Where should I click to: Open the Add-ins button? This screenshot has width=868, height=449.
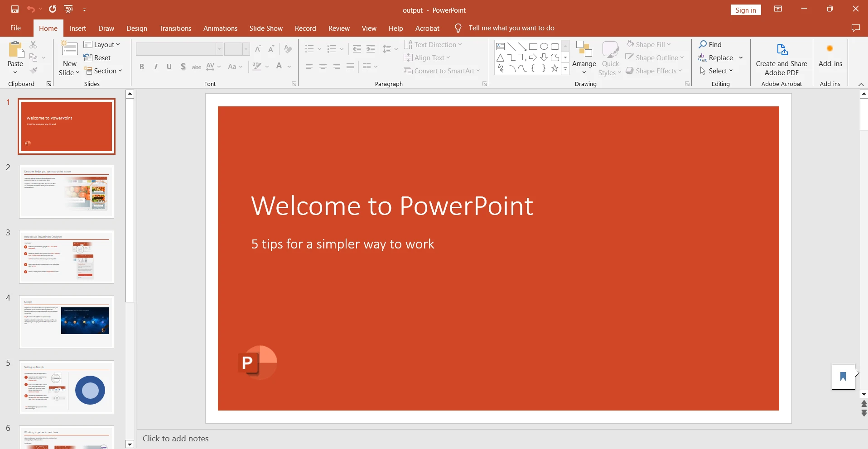click(x=830, y=56)
